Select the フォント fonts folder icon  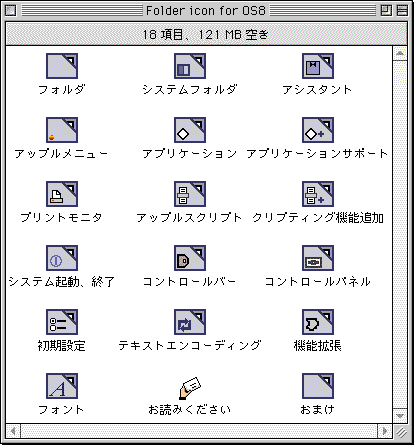coord(62,386)
